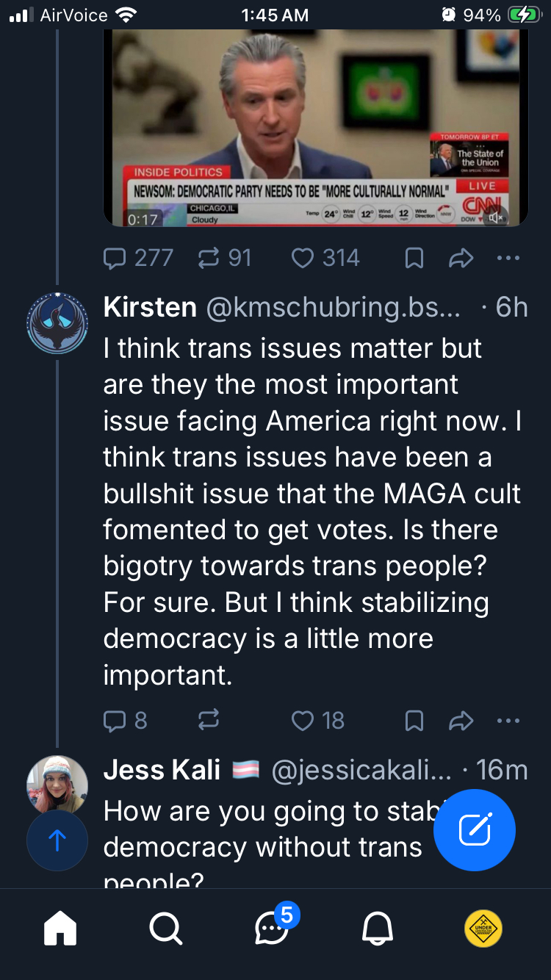Open the Search tab
This screenshot has height=980, width=551.
click(x=166, y=930)
